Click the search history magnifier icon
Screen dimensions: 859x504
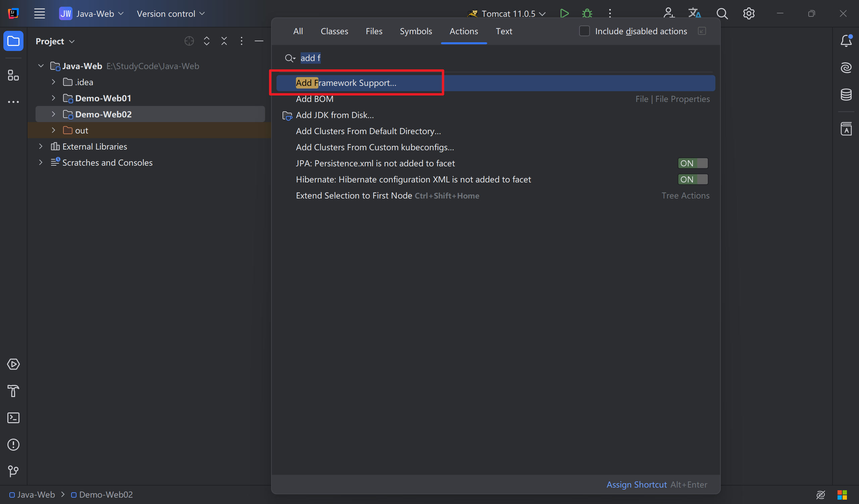tap(290, 58)
